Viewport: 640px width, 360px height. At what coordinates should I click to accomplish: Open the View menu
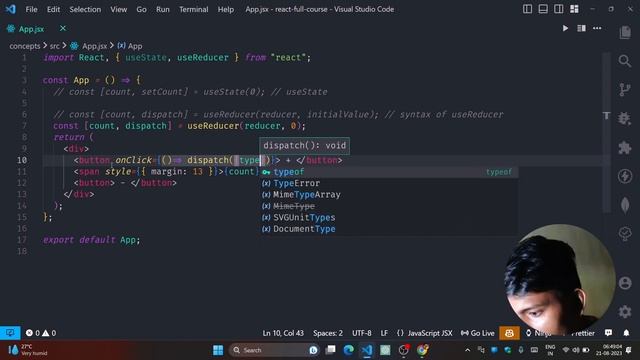click(118, 9)
